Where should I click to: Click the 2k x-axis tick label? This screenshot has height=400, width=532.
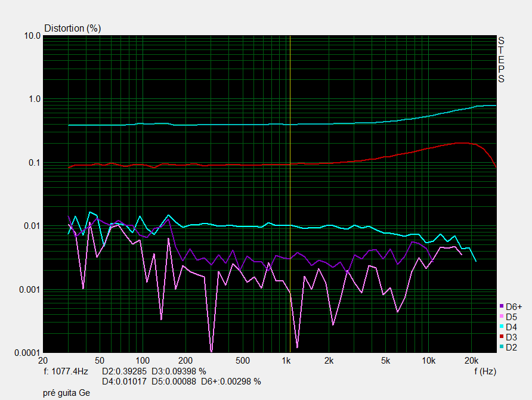(x=329, y=361)
